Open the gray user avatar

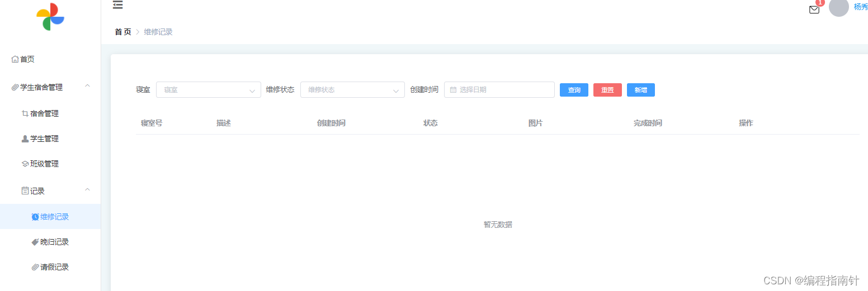[839, 7]
